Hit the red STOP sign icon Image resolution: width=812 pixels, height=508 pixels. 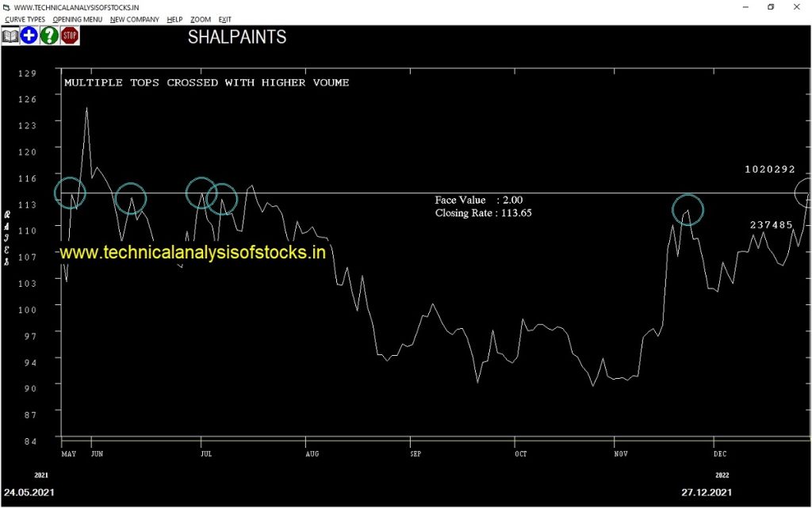pos(70,36)
